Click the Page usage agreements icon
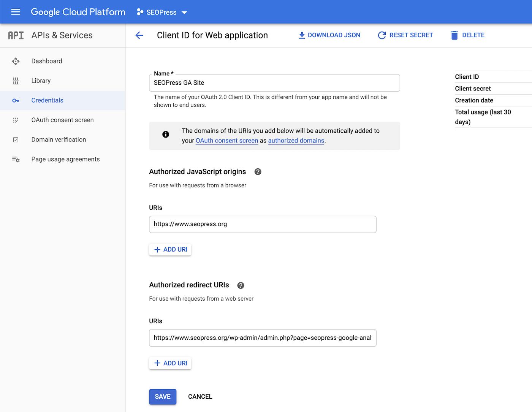Viewport: 532px width, 412px height. click(16, 160)
